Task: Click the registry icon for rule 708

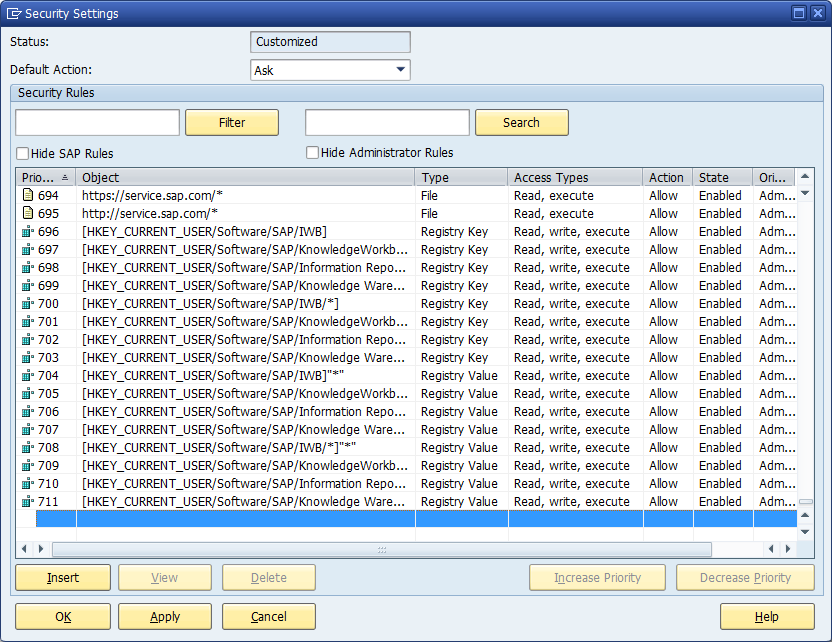Action: click(x=28, y=448)
